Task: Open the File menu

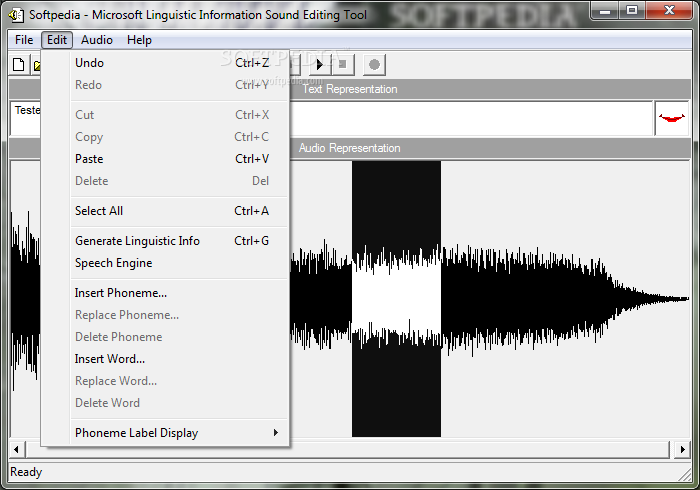Action: point(24,40)
